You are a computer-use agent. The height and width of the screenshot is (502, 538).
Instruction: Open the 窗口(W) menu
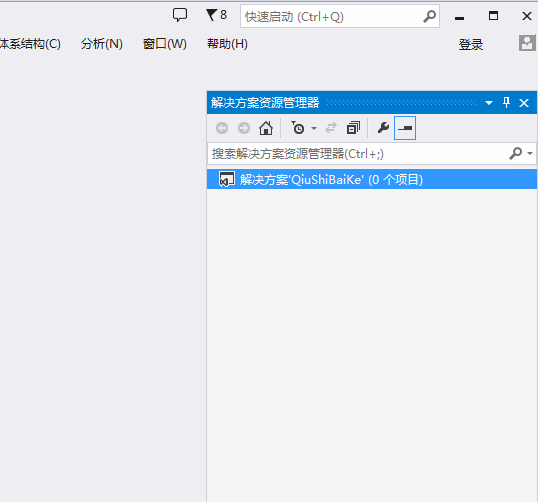165,44
